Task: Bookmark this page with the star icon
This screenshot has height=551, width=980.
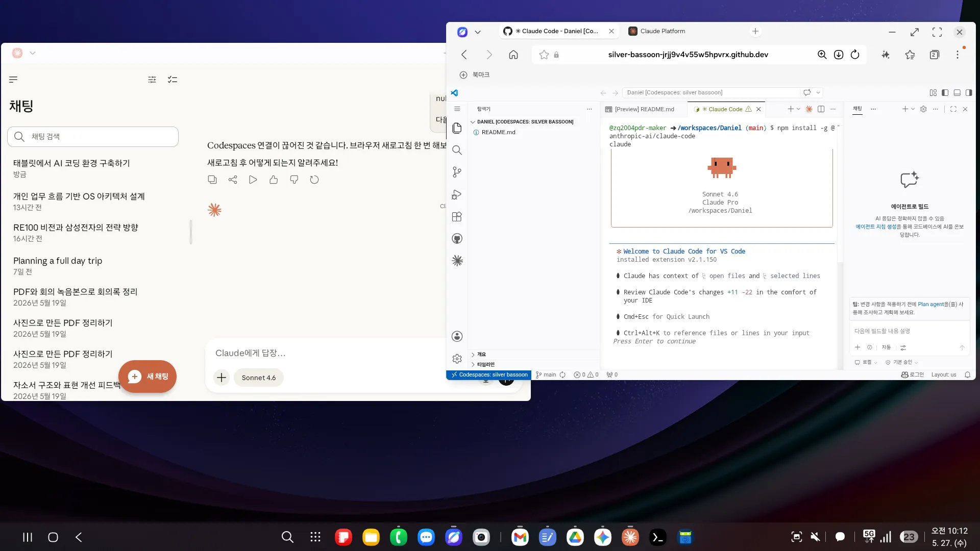Action: tap(544, 55)
